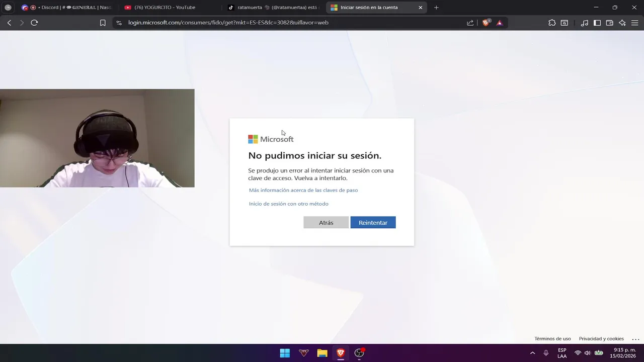Click the footer ellipsis more options
Image resolution: width=644 pixels, height=362 pixels.
coord(635,339)
